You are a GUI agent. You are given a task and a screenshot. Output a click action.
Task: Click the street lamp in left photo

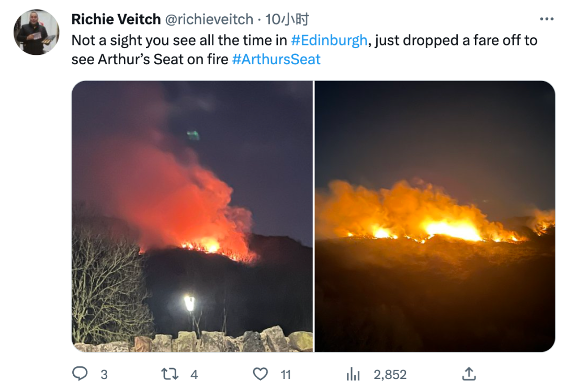(x=189, y=304)
